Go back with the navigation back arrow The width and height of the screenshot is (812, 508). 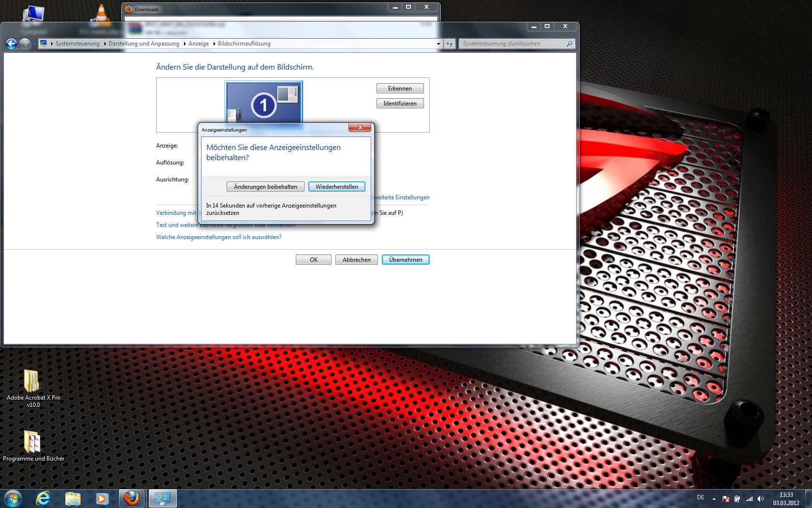[x=11, y=44]
